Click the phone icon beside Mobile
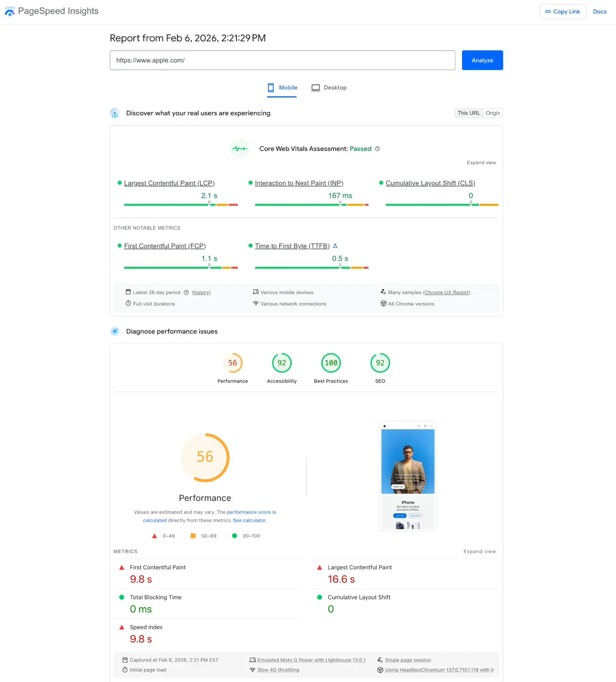 (271, 87)
